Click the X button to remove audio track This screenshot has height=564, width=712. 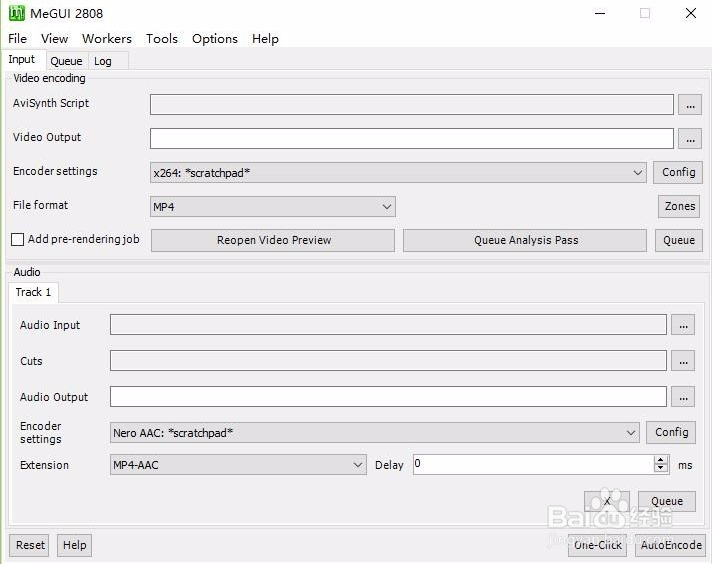(x=607, y=501)
